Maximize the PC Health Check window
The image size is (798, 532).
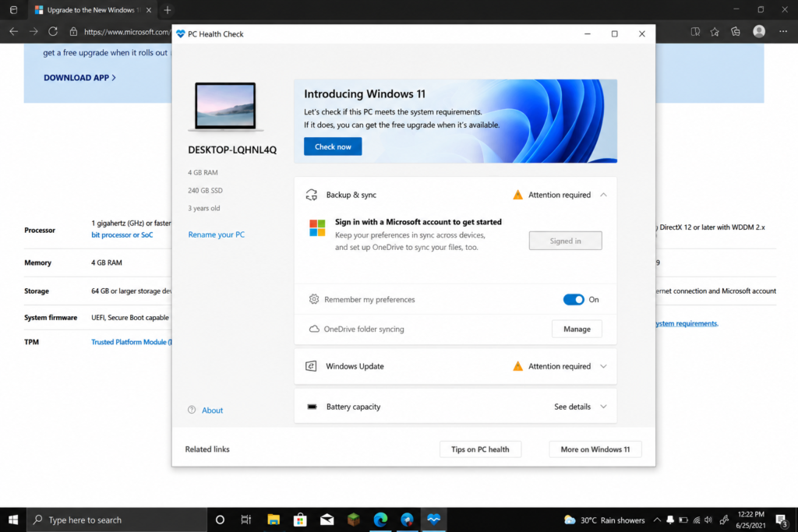(x=614, y=34)
